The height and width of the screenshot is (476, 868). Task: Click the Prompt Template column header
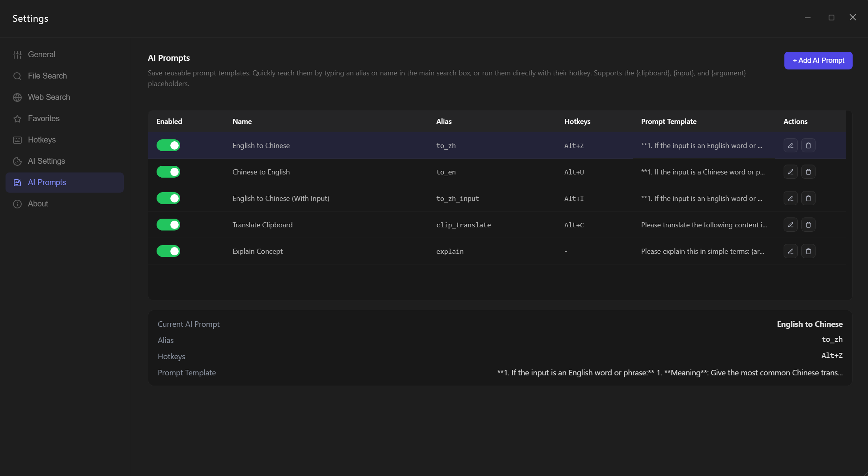tap(668, 122)
